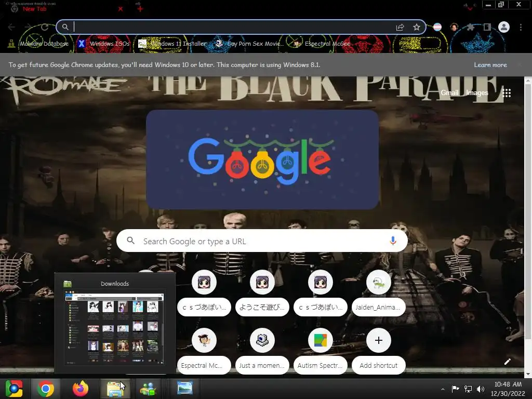Open the Malware Database bookmark
The image size is (532, 399).
[x=38, y=44]
